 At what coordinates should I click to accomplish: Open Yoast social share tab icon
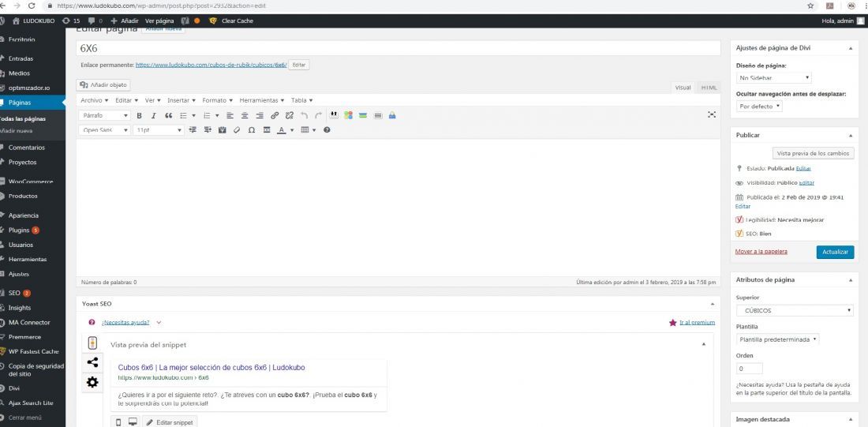click(x=92, y=363)
